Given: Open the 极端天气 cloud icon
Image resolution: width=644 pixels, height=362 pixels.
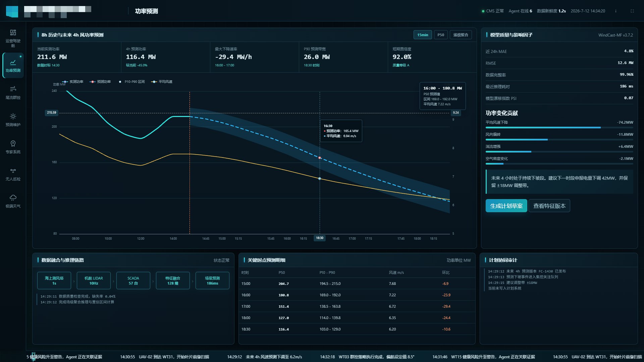Looking at the screenshot, I should (x=13, y=198).
